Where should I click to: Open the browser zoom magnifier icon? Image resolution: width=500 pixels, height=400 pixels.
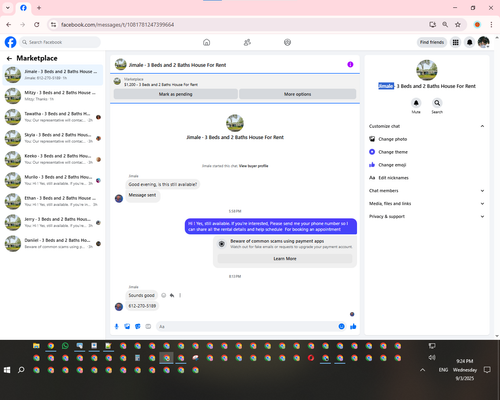(x=445, y=25)
